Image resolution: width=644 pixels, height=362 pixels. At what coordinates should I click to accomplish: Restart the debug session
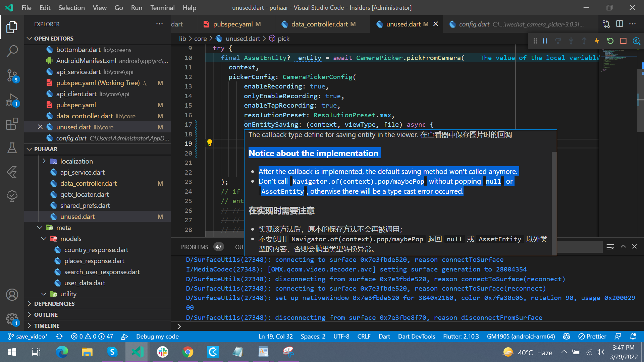click(x=610, y=41)
